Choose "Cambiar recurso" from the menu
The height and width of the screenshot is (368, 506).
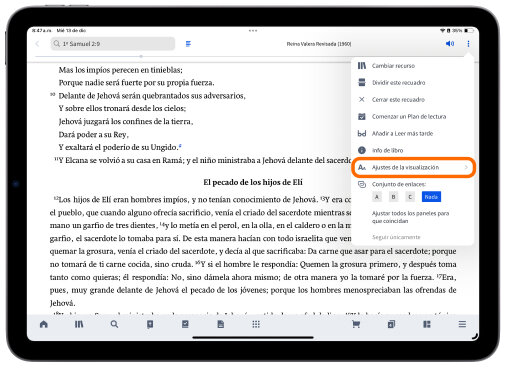[x=413, y=66]
